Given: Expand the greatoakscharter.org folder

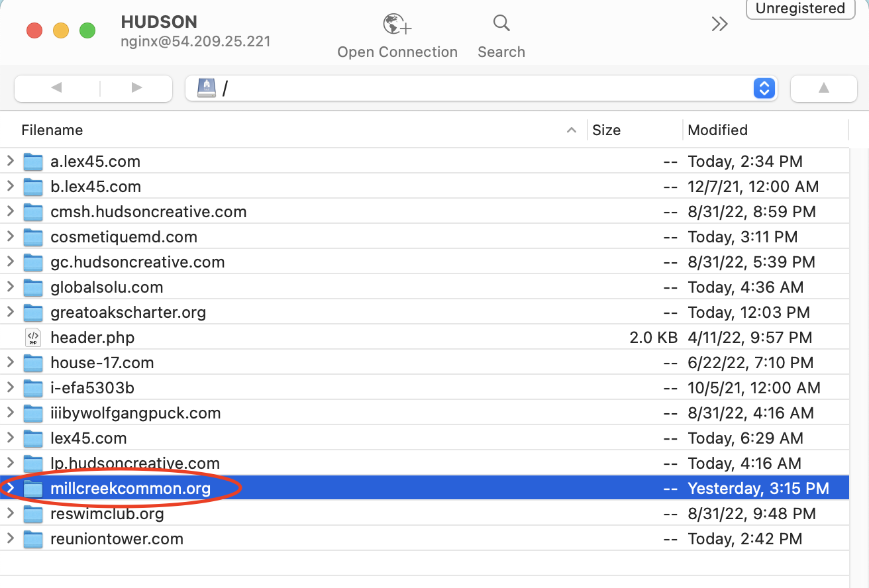Looking at the screenshot, I should point(10,312).
